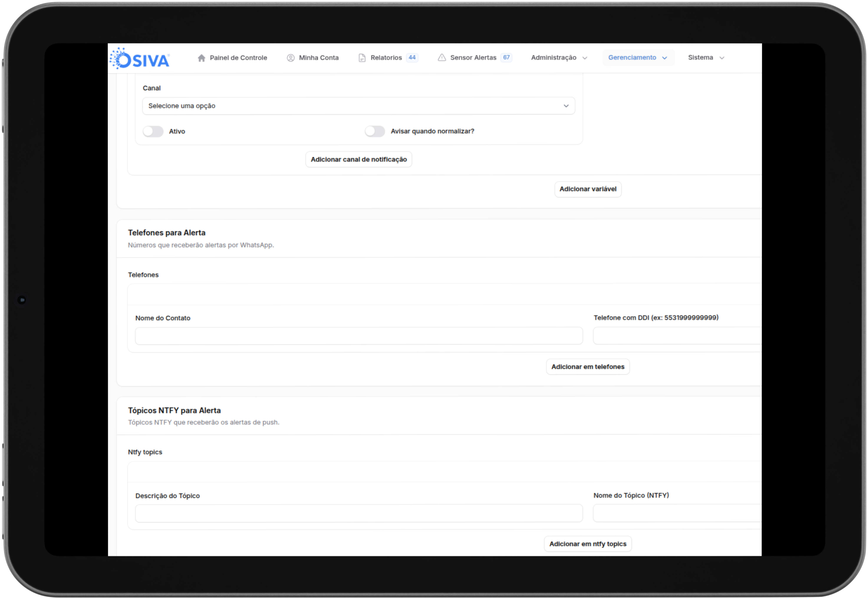Click the user icon beside Minha Conta
This screenshot has width=868, height=598.
pos(290,58)
